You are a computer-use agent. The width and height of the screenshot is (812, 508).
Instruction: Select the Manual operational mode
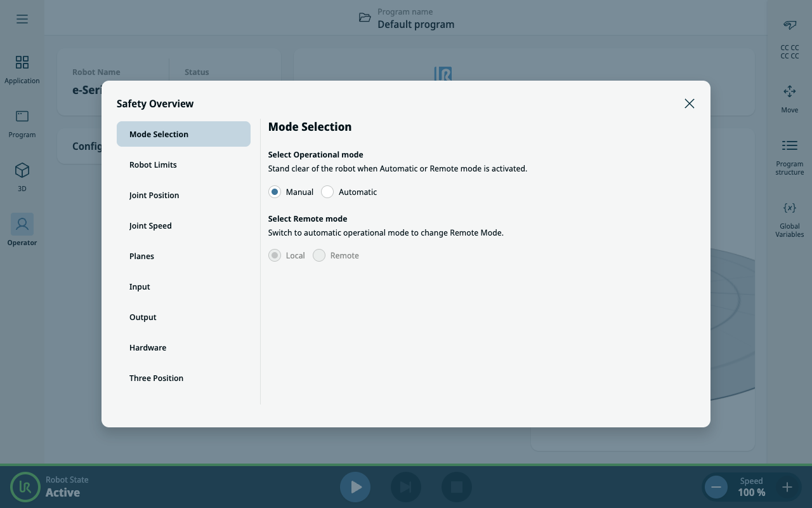[x=275, y=192]
